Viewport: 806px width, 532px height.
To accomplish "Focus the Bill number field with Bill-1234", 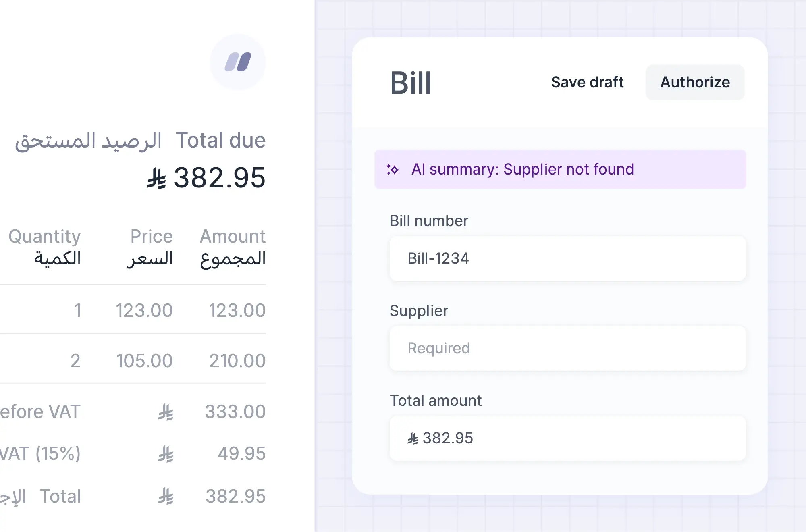I will tap(568, 258).
